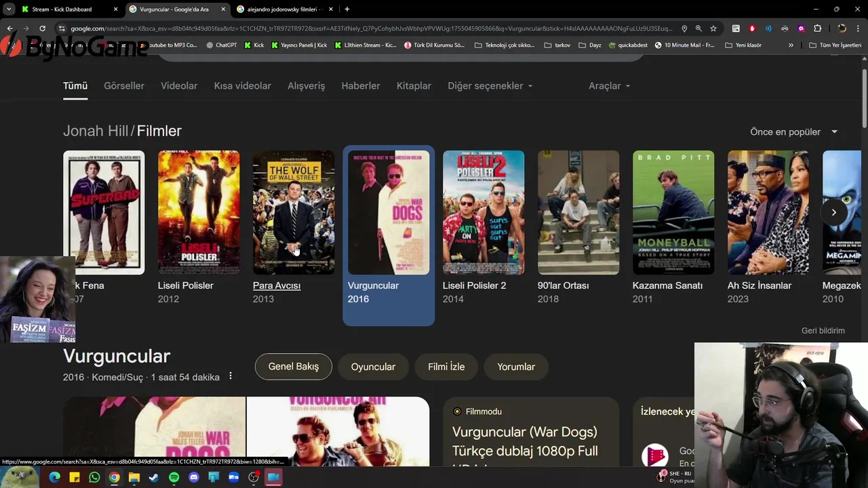Select the Videolar search tab
The width and height of the screenshot is (868, 488).
pyautogui.click(x=179, y=86)
